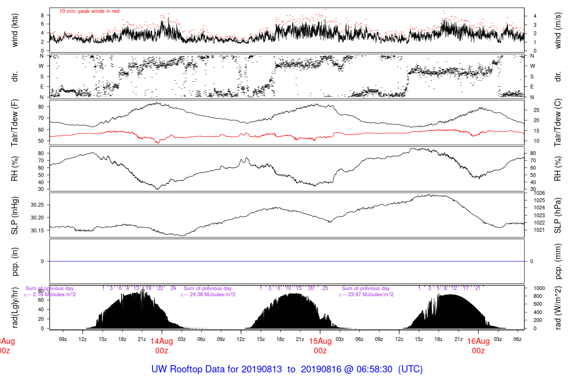Click the 'rad (W/m^2)' right axis label
The height and width of the screenshot is (392, 574).
coord(558,308)
